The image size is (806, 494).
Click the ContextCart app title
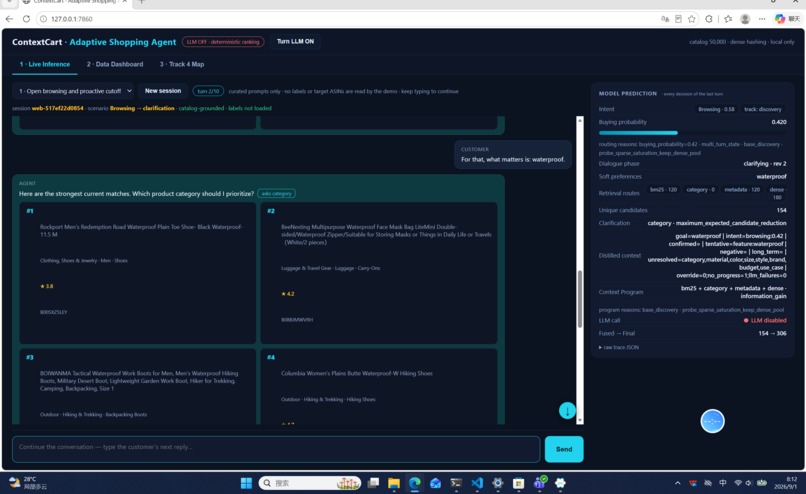click(94, 42)
